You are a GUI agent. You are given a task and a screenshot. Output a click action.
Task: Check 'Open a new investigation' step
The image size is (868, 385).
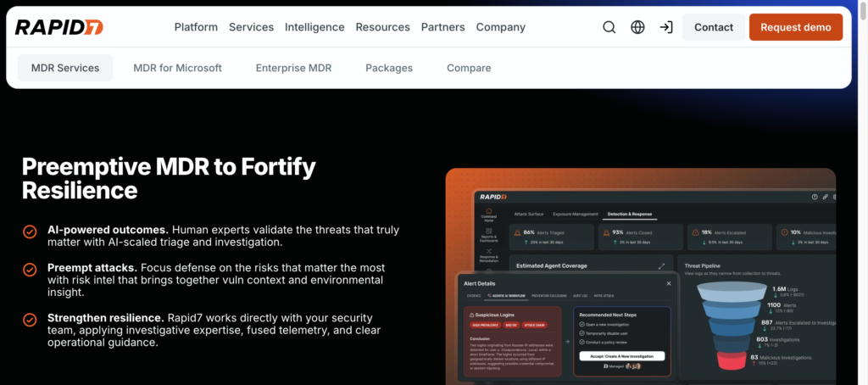[581, 324]
